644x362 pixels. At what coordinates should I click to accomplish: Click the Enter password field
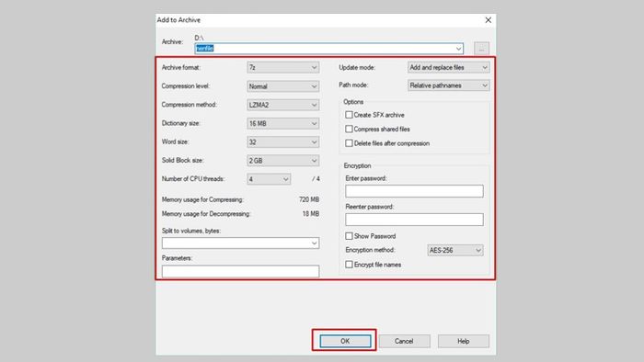(x=414, y=191)
